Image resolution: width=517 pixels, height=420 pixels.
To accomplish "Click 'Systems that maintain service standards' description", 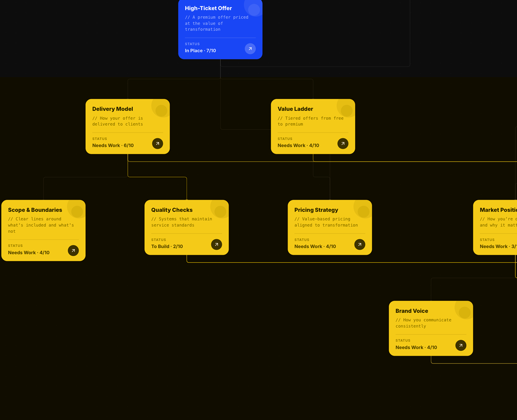I will (x=182, y=222).
